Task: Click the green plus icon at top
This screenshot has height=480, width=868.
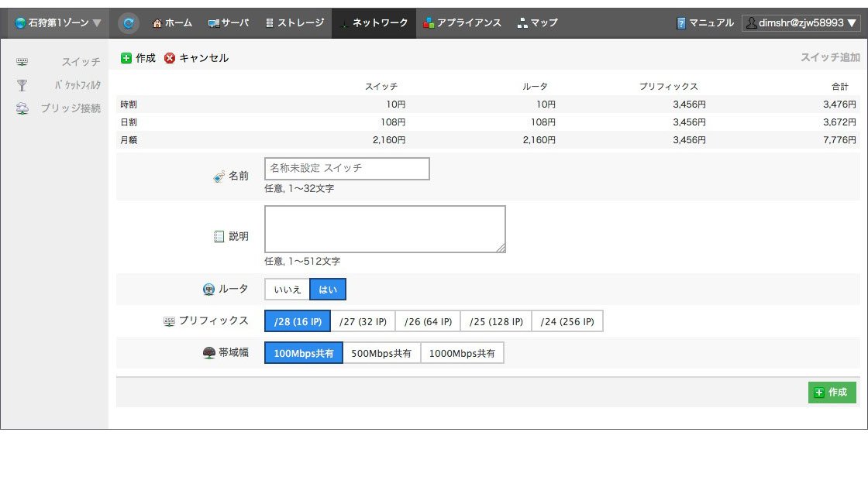Action: pos(126,58)
